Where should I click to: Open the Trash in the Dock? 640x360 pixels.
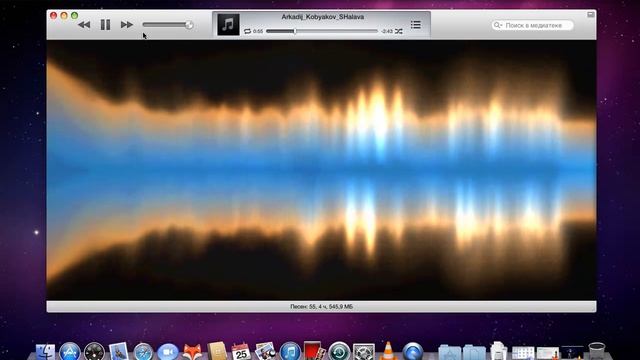pos(596,352)
